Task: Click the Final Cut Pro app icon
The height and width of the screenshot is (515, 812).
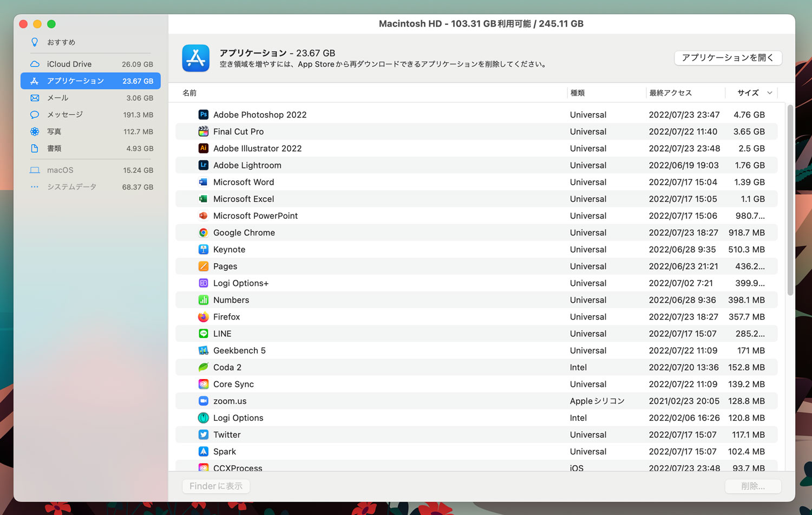Action: 204,132
